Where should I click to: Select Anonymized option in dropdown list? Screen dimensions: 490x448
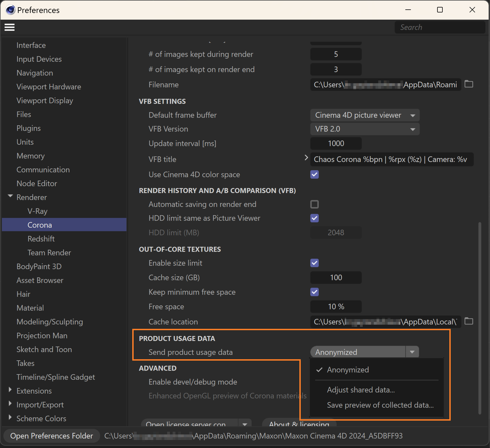tap(348, 370)
